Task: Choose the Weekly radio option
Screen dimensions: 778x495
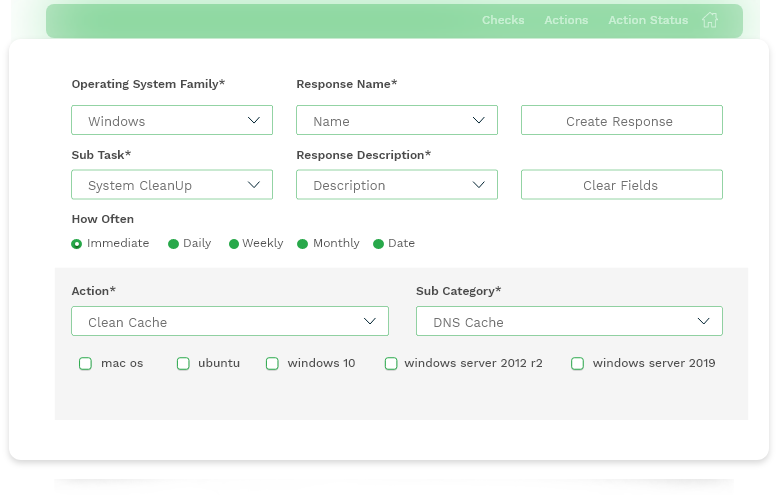Action: [x=234, y=244]
